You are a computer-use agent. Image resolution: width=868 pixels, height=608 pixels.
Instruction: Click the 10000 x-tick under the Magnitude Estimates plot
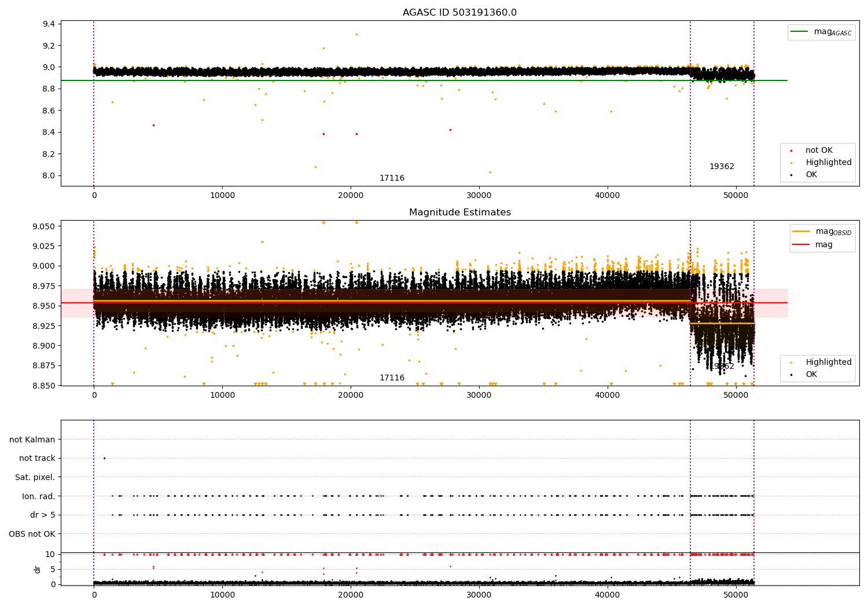[x=222, y=395]
